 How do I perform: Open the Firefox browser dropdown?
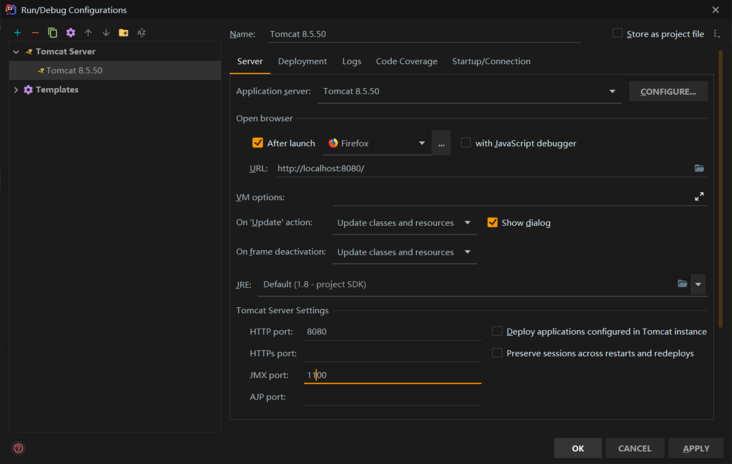(x=377, y=143)
